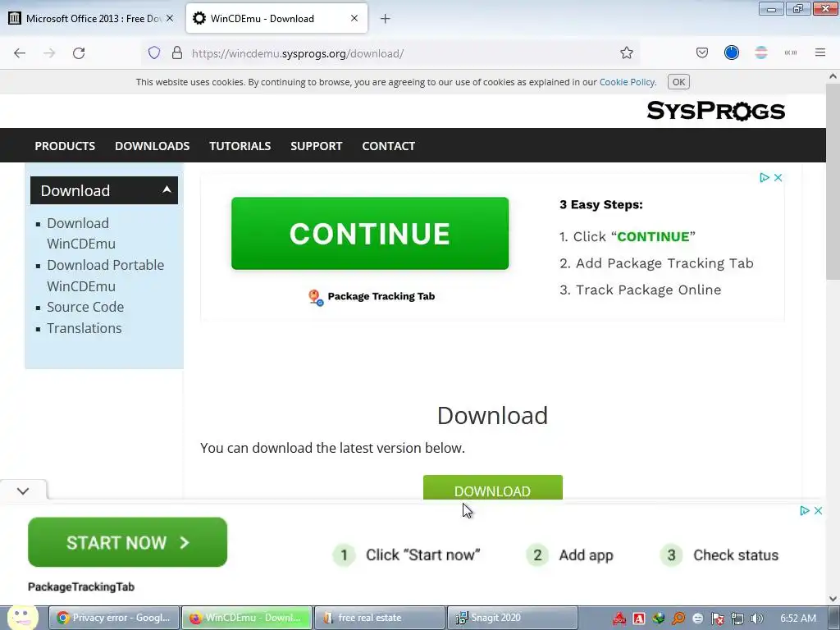Open the CONTACT menu
840x630 pixels.
click(388, 146)
